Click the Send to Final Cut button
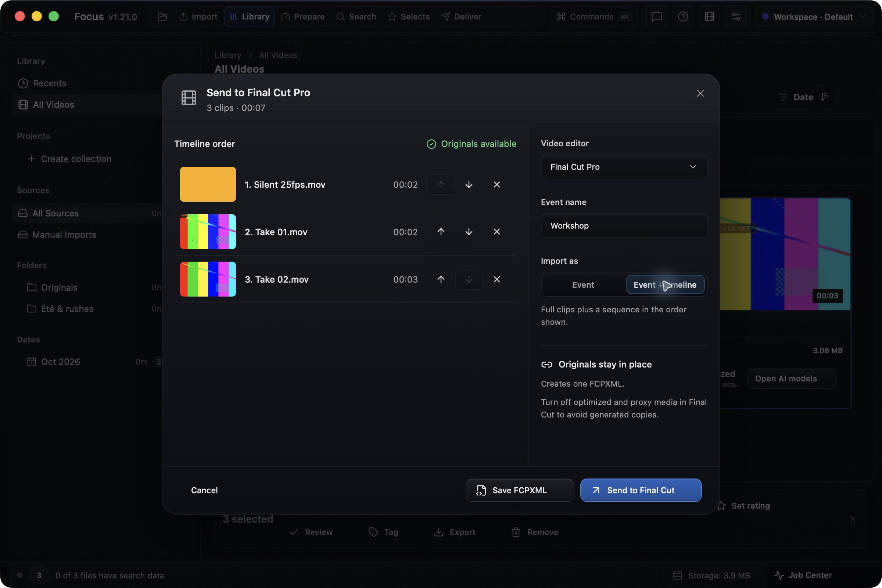Image resolution: width=882 pixels, height=588 pixels. pyautogui.click(x=641, y=490)
